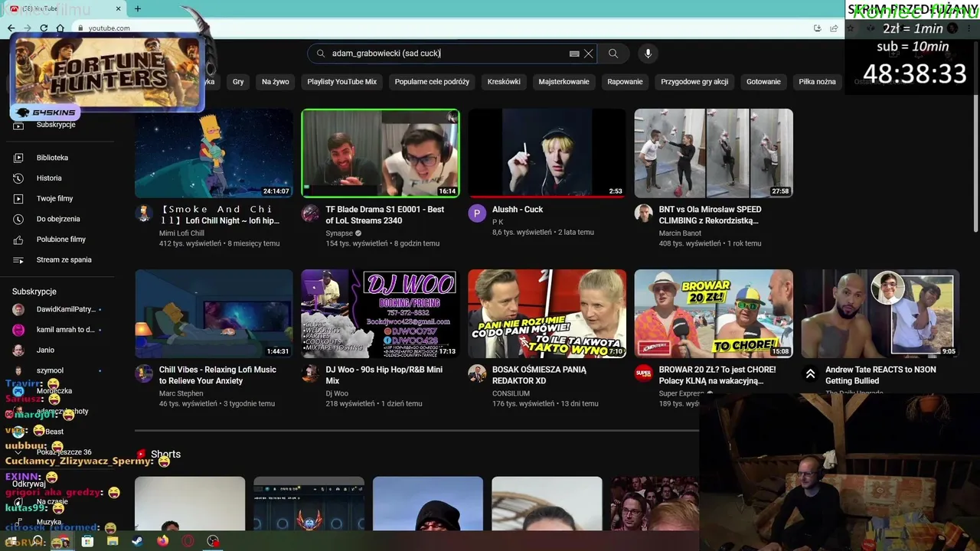
Task: Click the Synapse channel avatar
Action: pyautogui.click(x=310, y=214)
